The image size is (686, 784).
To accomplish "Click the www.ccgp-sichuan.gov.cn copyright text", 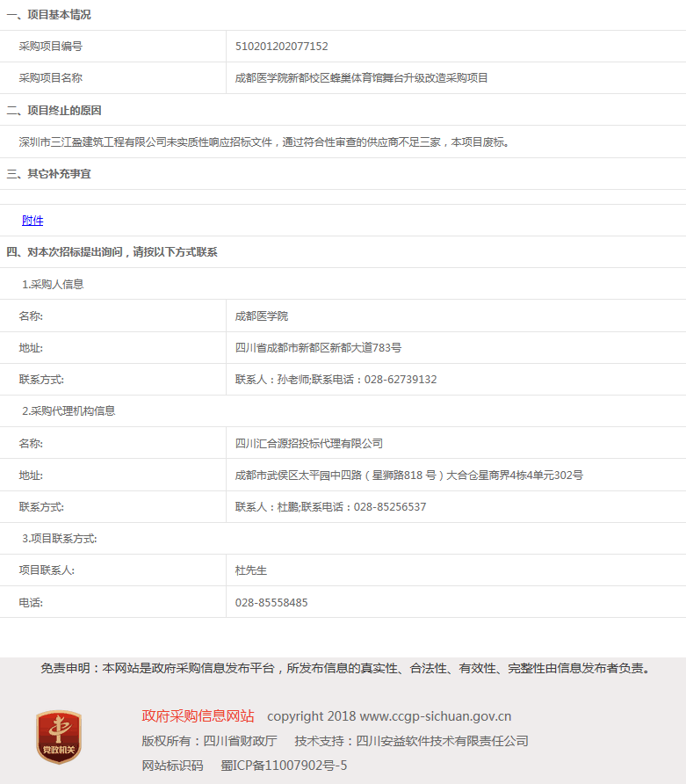I will coord(389,716).
